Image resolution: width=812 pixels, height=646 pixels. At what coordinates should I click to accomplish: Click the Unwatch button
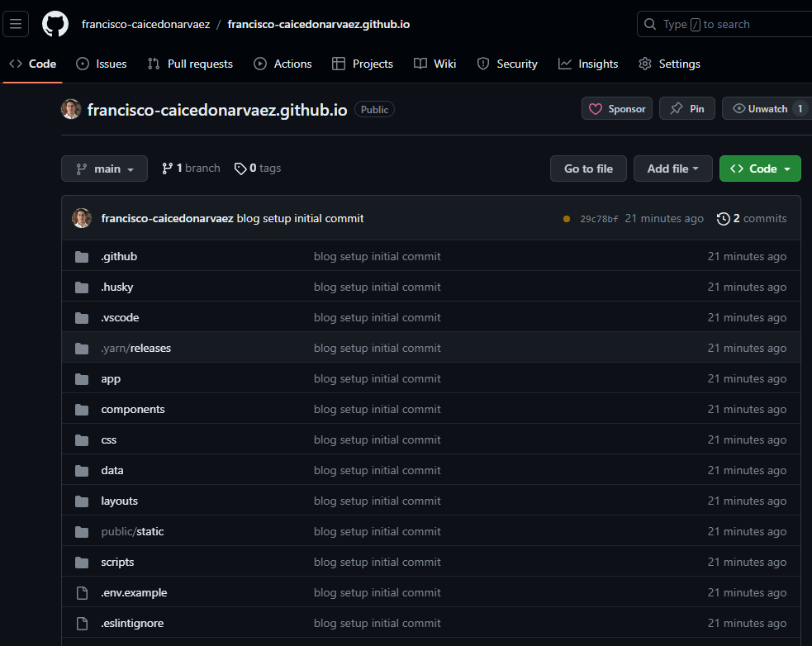click(767, 109)
